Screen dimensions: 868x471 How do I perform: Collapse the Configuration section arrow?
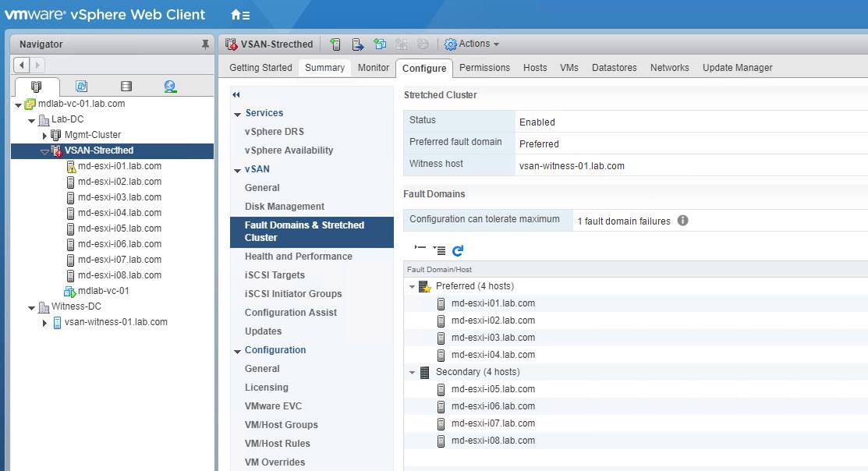click(238, 351)
